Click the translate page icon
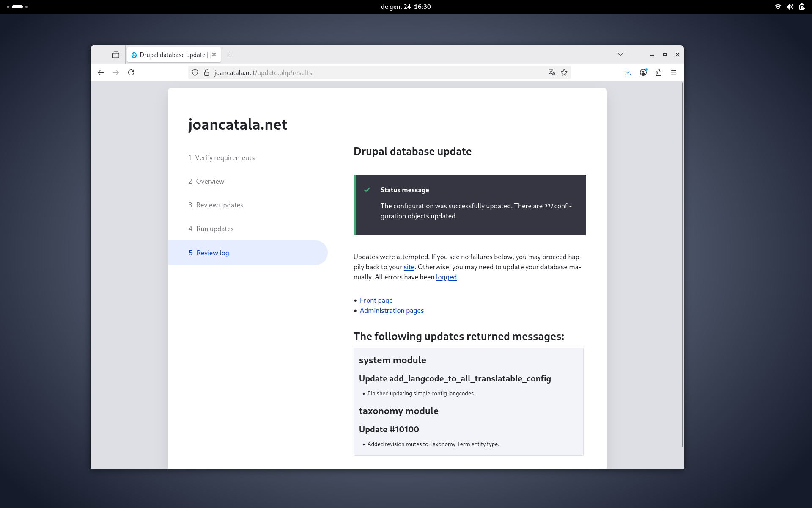The width and height of the screenshot is (812, 508). pyautogui.click(x=552, y=72)
